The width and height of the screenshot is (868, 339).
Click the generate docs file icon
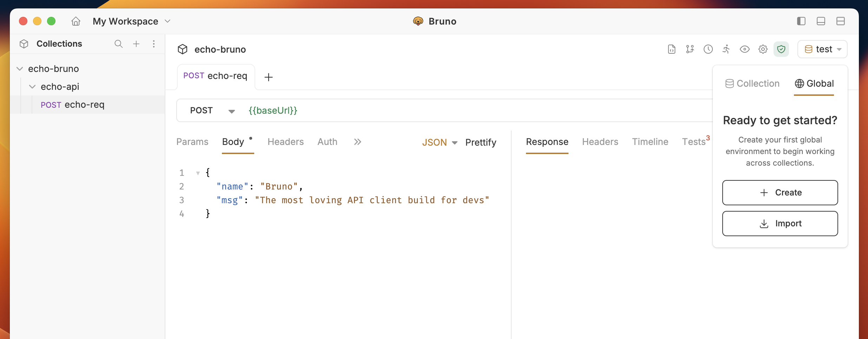pyautogui.click(x=671, y=49)
